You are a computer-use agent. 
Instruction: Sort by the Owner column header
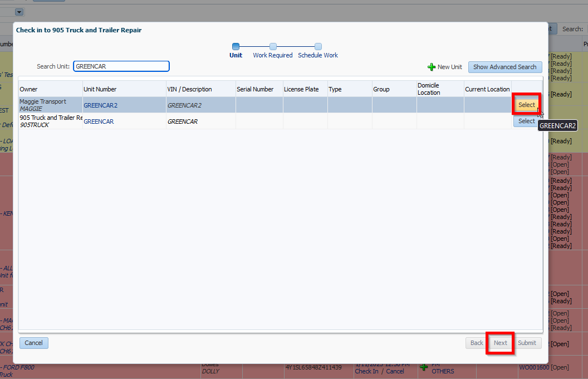[x=51, y=89]
